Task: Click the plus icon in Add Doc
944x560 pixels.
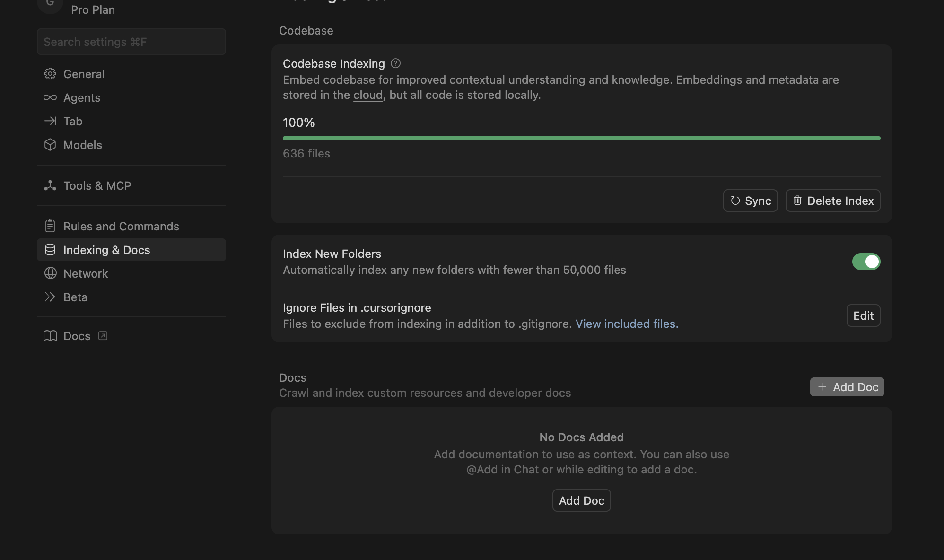Action: (x=822, y=387)
